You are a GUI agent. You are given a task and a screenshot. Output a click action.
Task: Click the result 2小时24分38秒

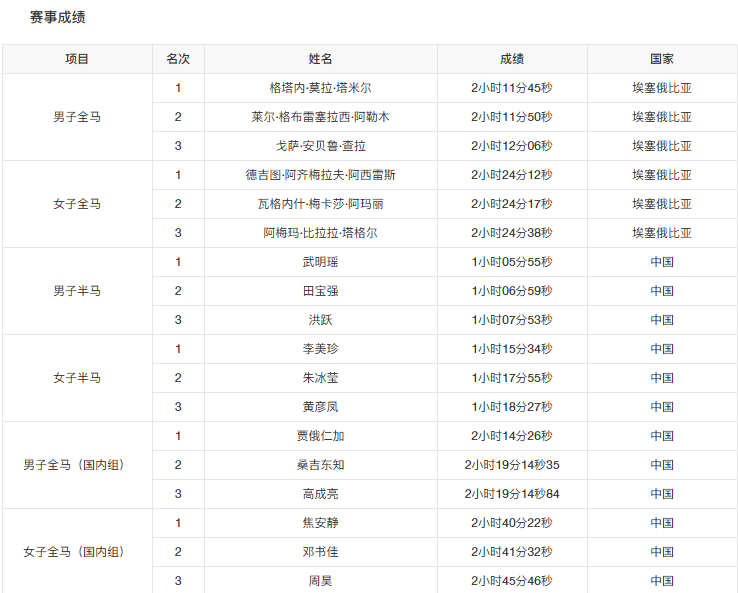coord(512,233)
